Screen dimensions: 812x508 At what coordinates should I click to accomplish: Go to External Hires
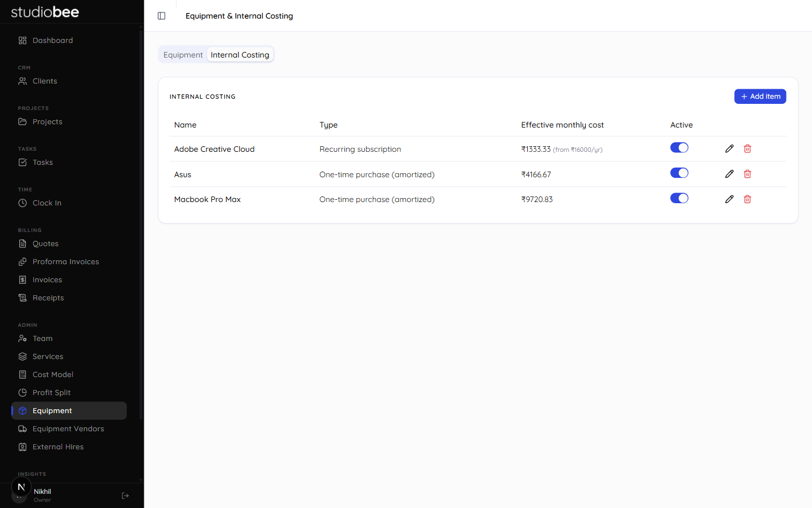[69, 447]
